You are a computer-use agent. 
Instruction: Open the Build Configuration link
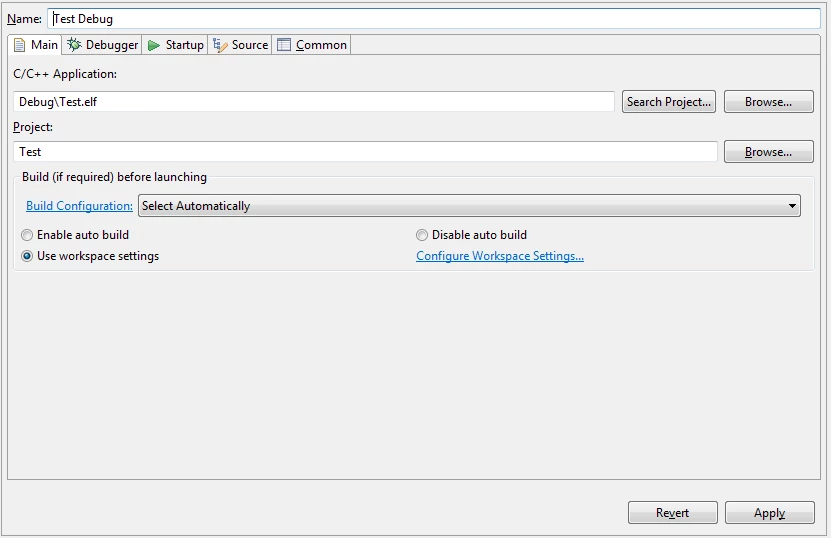pyautogui.click(x=79, y=206)
